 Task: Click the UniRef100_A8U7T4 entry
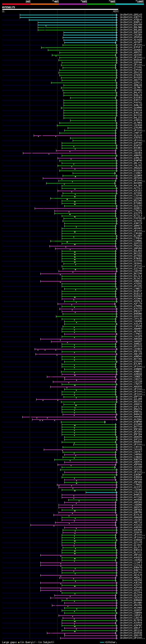131,80
